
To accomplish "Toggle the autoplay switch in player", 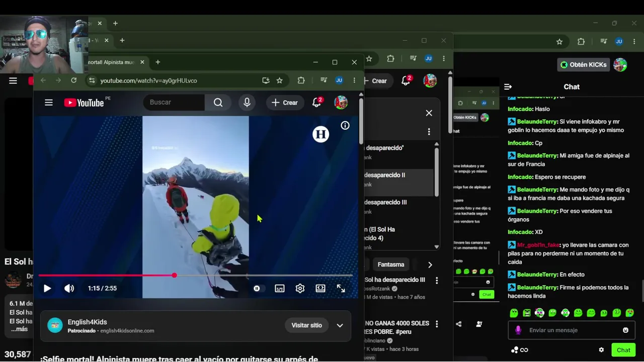I will pos(257,288).
